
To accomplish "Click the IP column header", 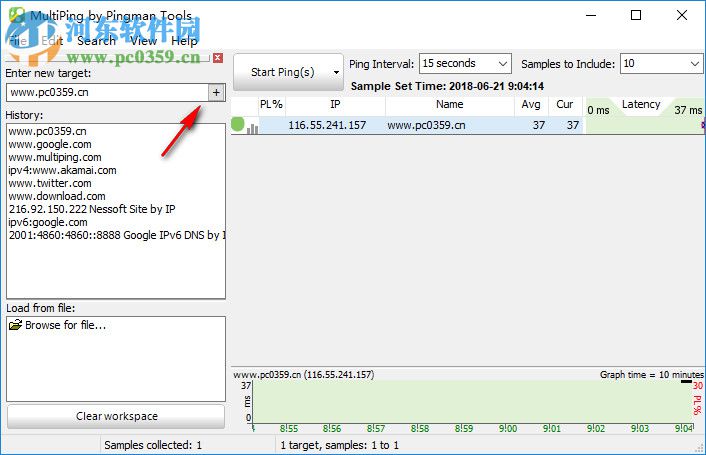I will pos(335,104).
